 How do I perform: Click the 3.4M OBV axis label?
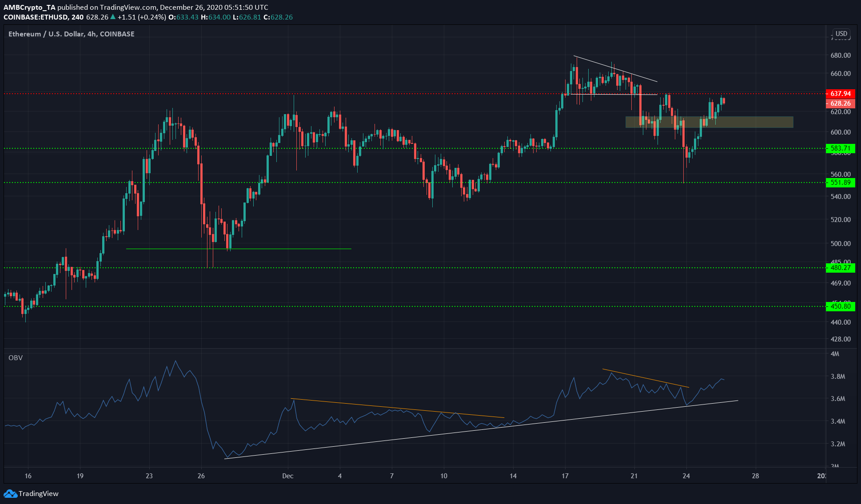coord(837,421)
